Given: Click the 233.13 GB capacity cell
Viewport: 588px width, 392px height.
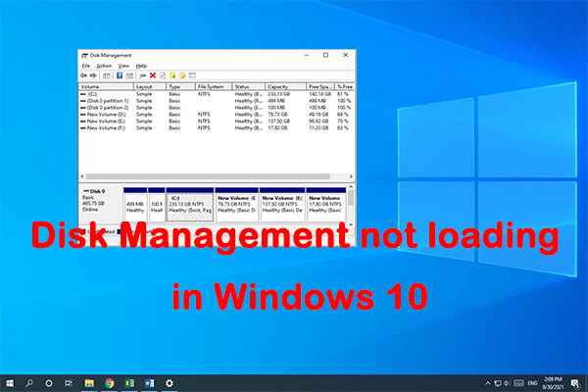Looking at the screenshot, I should tap(278, 94).
